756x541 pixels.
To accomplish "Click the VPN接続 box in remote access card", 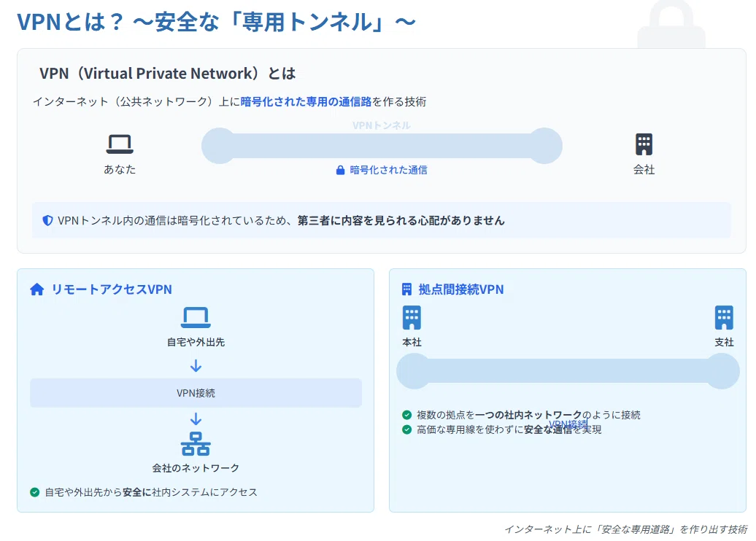I will coord(196,392).
